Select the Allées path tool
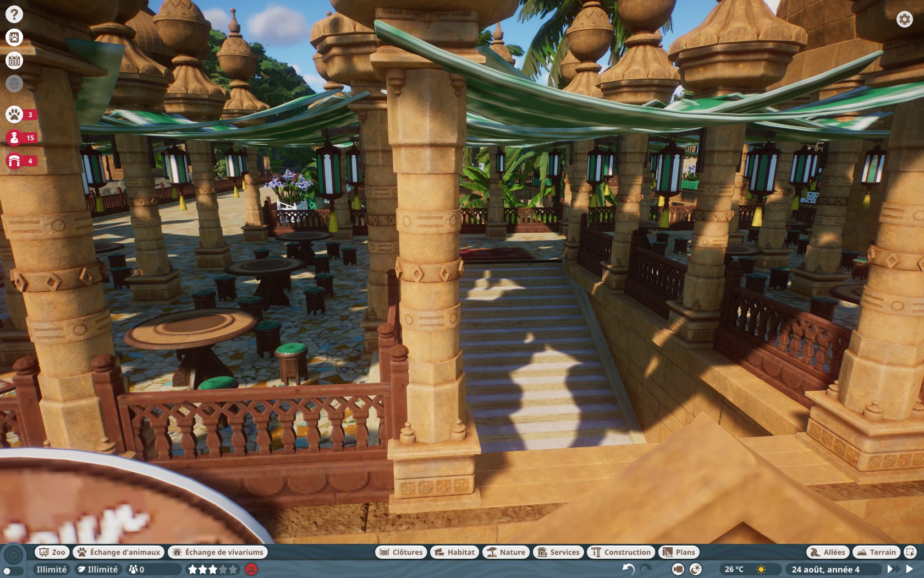 tap(828, 552)
